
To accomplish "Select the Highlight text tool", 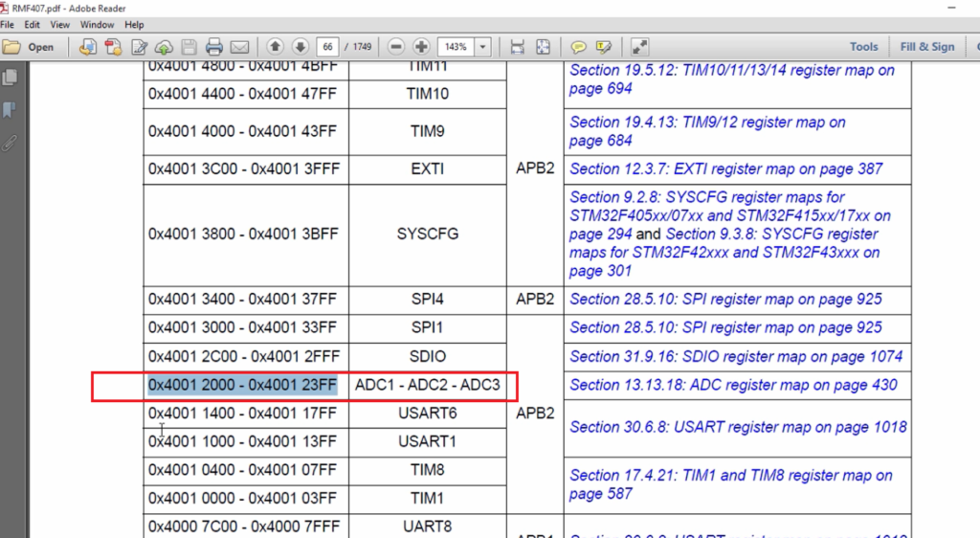I will pyautogui.click(x=604, y=47).
